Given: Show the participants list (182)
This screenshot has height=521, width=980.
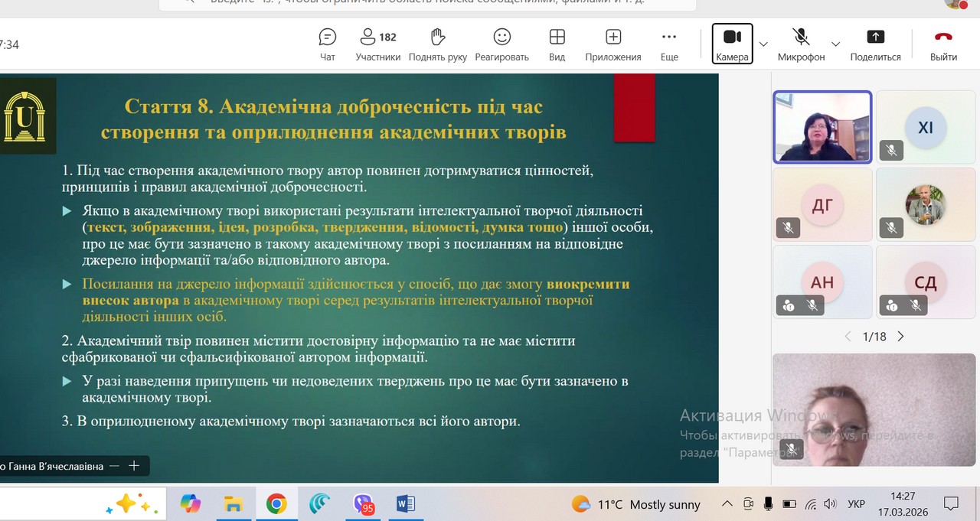Looking at the screenshot, I should pyautogui.click(x=377, y=45).
